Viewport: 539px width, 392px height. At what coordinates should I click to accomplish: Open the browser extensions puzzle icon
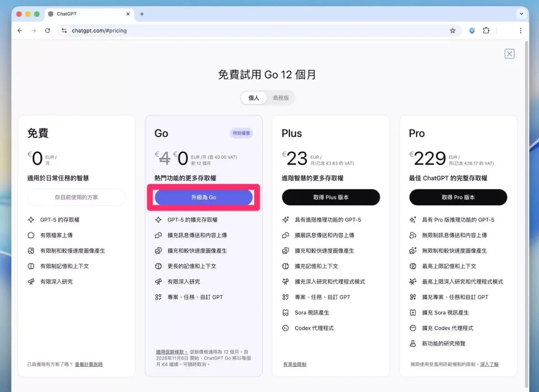pos(486,31)
